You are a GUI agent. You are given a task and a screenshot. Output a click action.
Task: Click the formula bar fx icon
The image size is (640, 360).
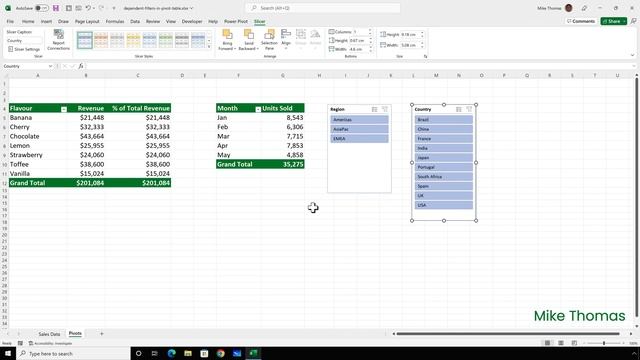[x=81, y=66]
